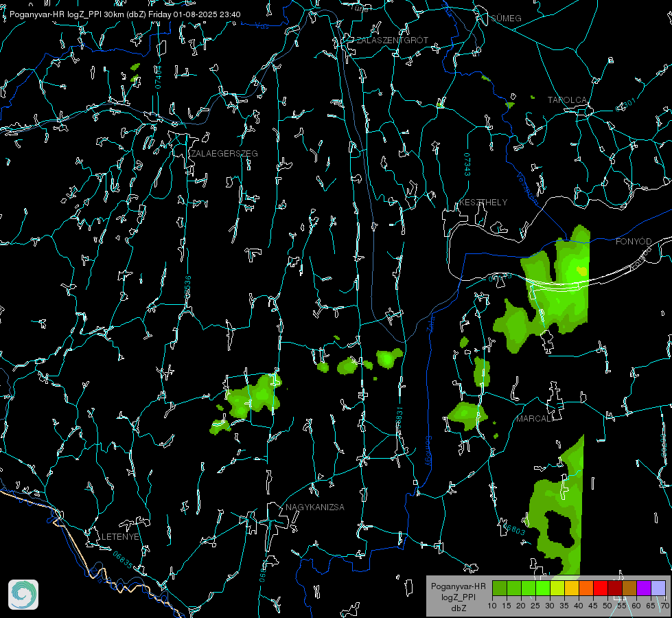Click the LETENYE city label
The height and width of the screenshot is (618, 672).
click(x=120, y=536)
